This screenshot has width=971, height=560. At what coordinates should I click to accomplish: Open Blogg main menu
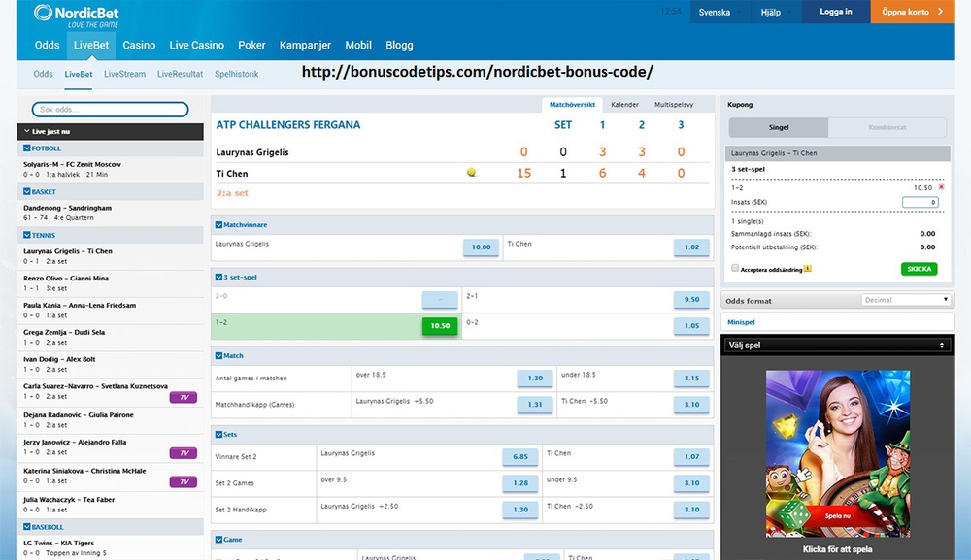[x=399, y=46]
